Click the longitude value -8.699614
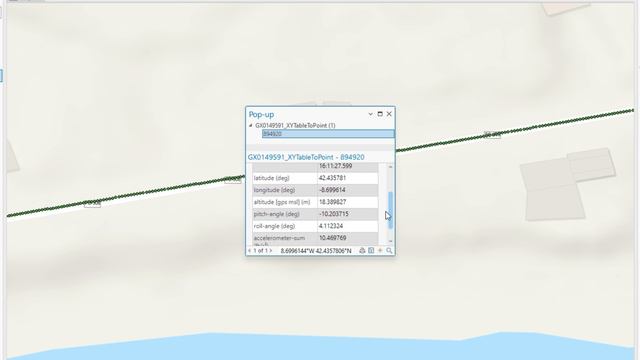640x360 pixels. (x=332, y=190)
